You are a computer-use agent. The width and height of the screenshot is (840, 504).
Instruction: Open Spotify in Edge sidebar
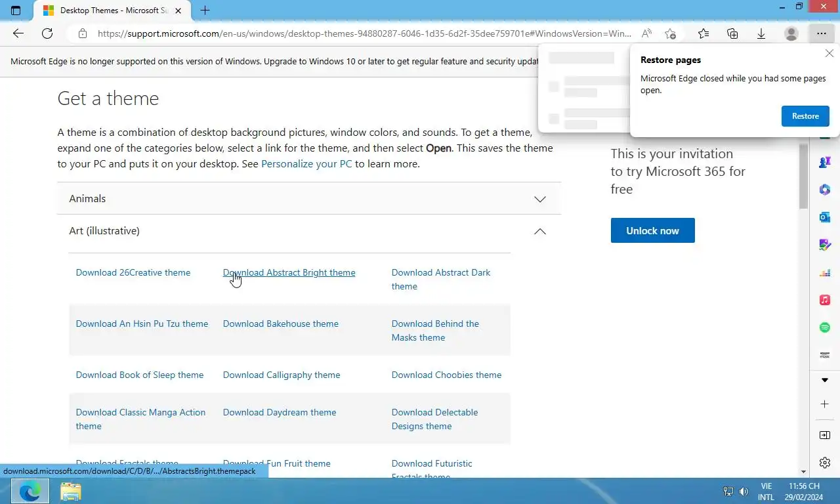click(x=825, y=327)
